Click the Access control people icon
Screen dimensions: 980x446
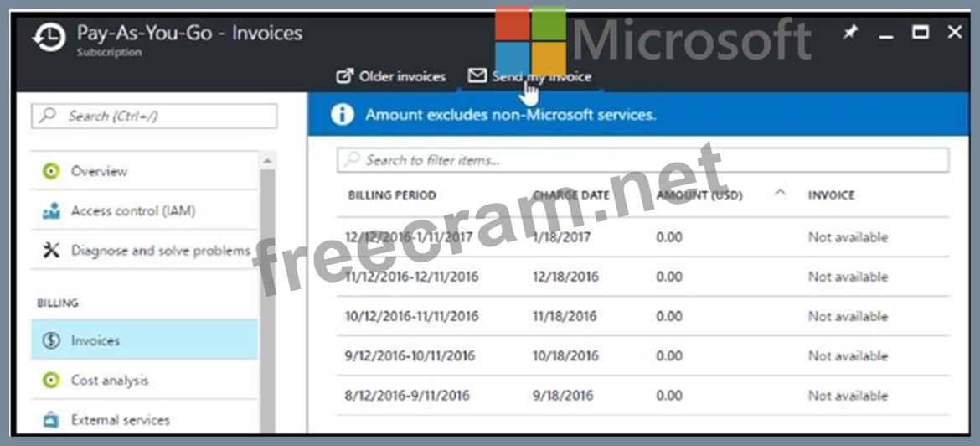50,210
